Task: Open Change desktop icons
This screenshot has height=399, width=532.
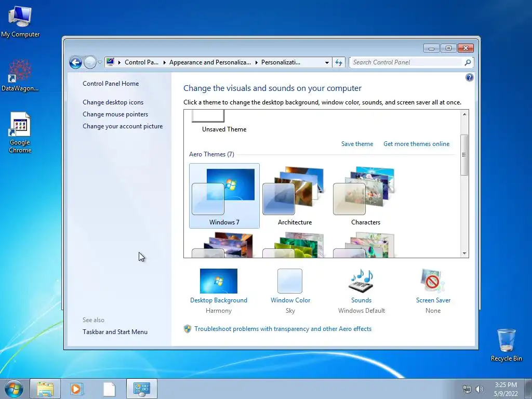Action: pos(113,102)
